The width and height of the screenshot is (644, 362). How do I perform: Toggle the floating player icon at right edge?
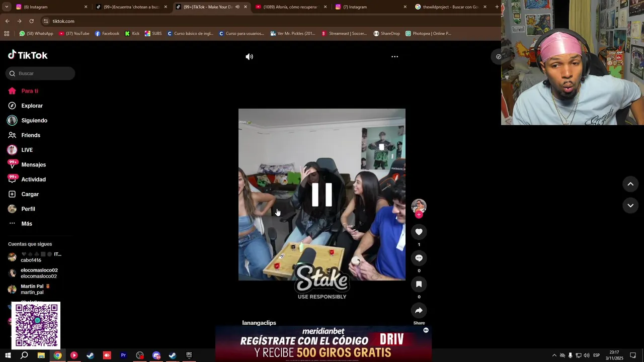click(x=498, y=57)
